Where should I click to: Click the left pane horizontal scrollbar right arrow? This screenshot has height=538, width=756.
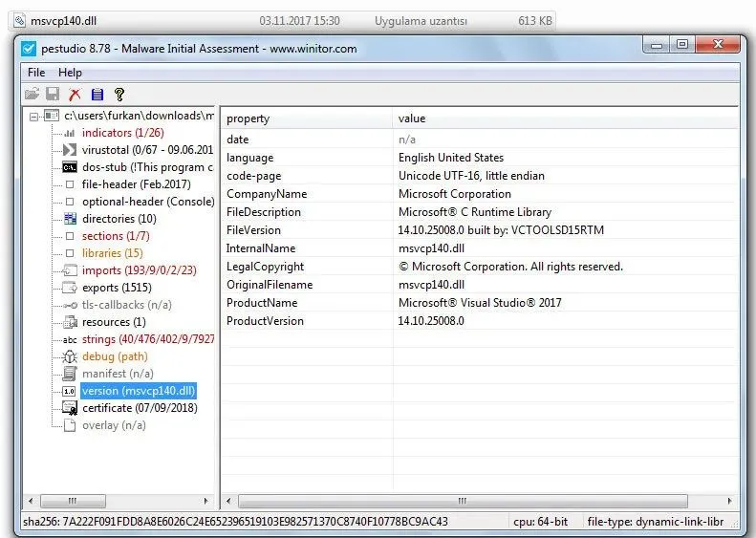206,501
